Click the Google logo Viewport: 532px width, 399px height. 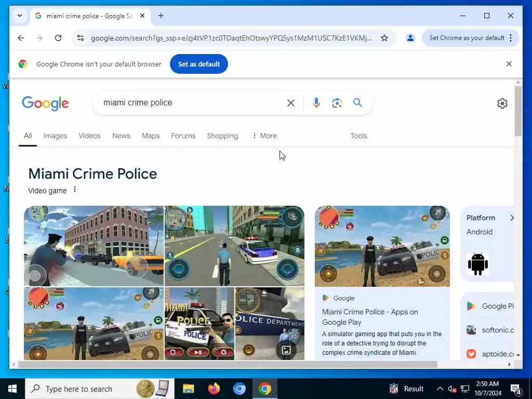(45, 103)
